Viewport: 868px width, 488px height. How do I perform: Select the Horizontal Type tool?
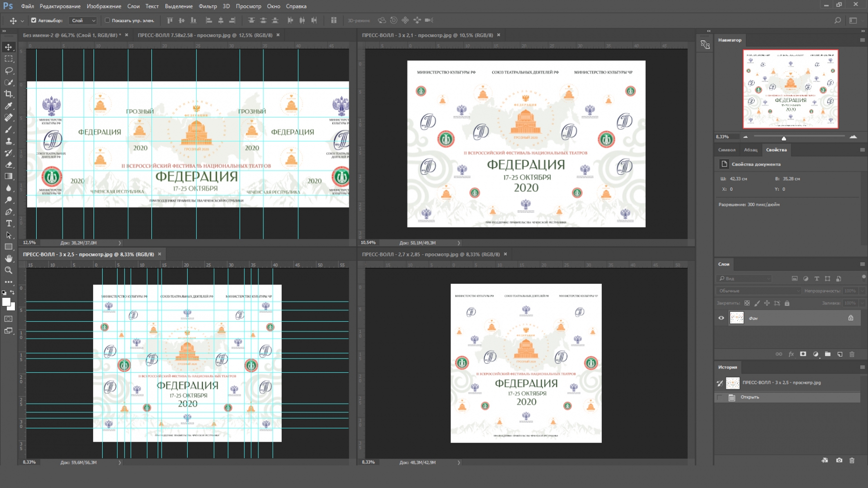coord(9,224)
